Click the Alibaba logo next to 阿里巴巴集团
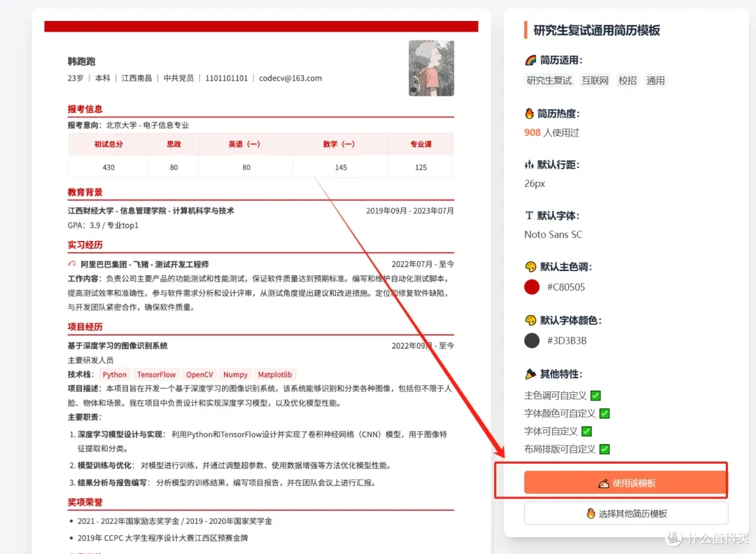 [72, 263]
